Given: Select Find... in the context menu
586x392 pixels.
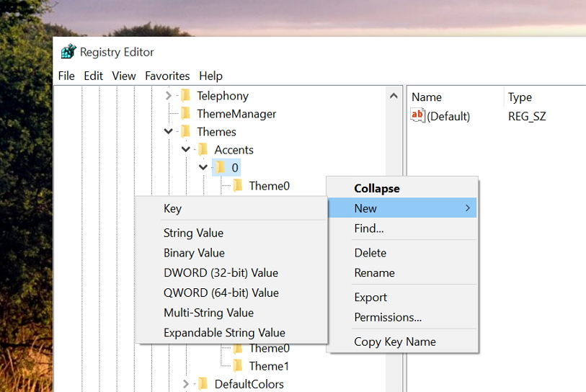Looking at the screenshot, I should coord(402,228).
